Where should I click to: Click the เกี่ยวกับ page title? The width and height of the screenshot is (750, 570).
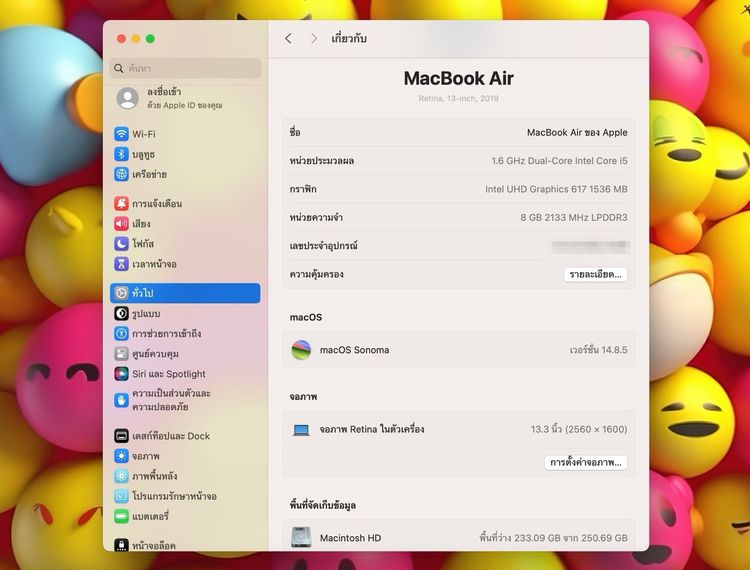[349, 39]
